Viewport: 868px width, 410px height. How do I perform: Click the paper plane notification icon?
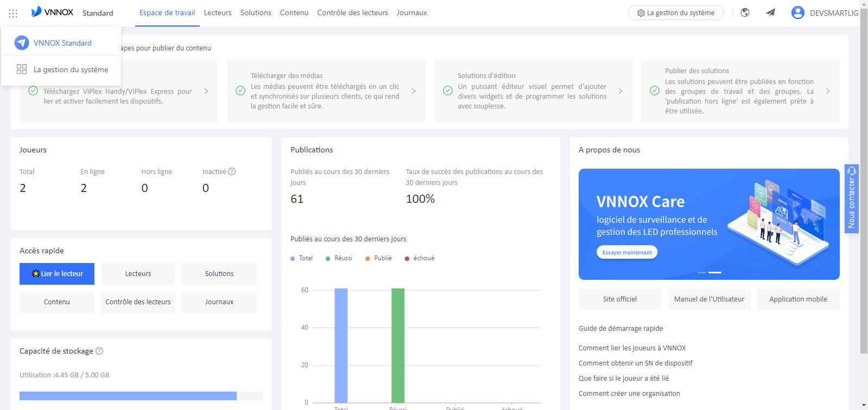770,12
